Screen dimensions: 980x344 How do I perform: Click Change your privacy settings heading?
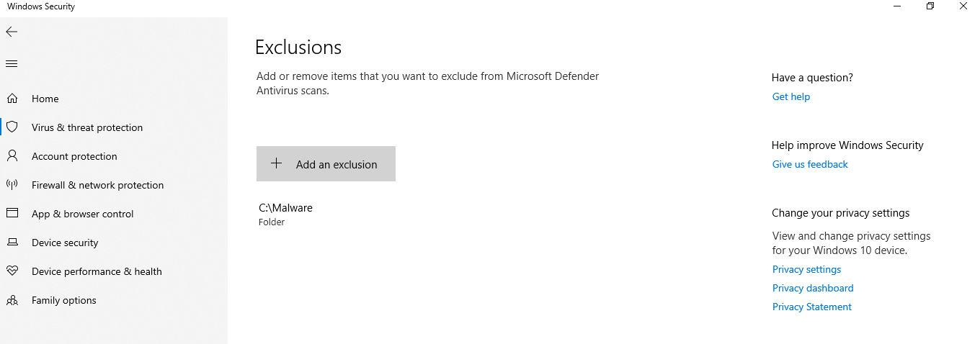pyautogui.click(x=841, y=213)
